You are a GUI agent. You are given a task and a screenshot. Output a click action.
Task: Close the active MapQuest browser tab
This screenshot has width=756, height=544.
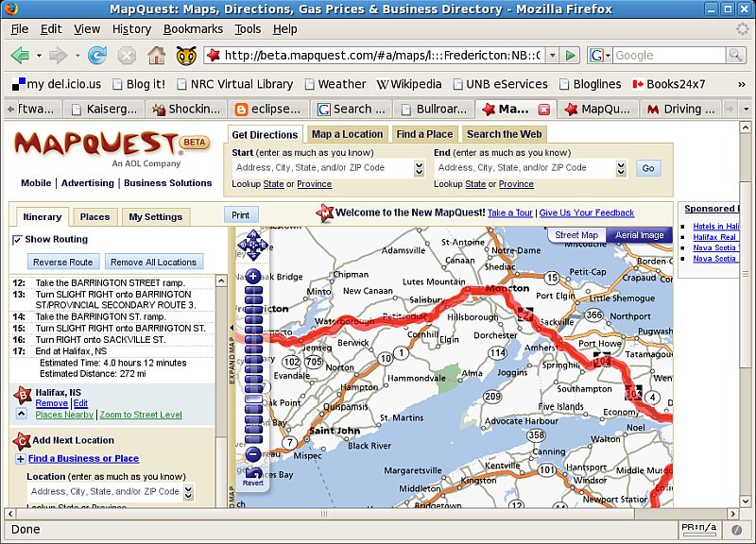pyautogui.click(x=544, y=110)
